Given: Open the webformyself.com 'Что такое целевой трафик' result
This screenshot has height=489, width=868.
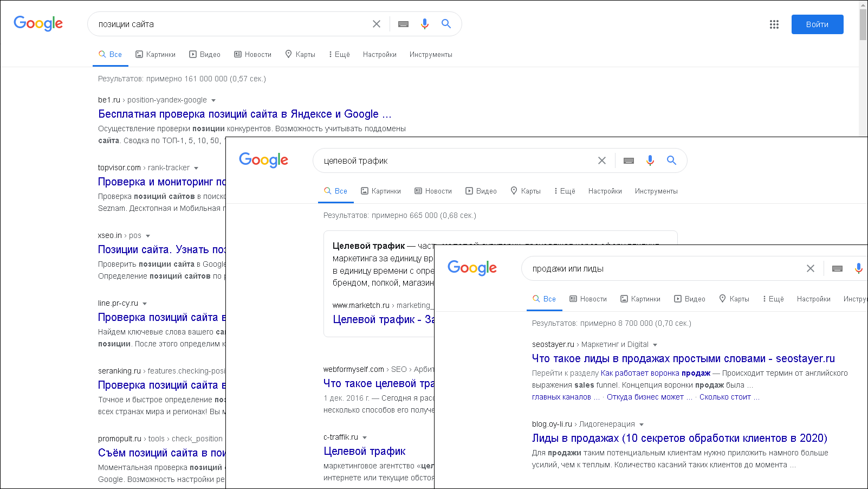Looking at the screenshot, I should coord(379,383).
